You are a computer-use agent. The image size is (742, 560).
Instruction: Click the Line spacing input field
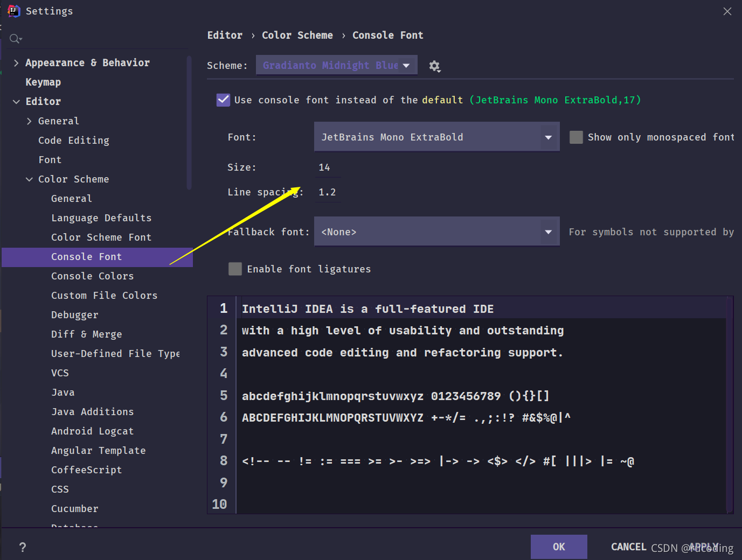click(327, 192)
